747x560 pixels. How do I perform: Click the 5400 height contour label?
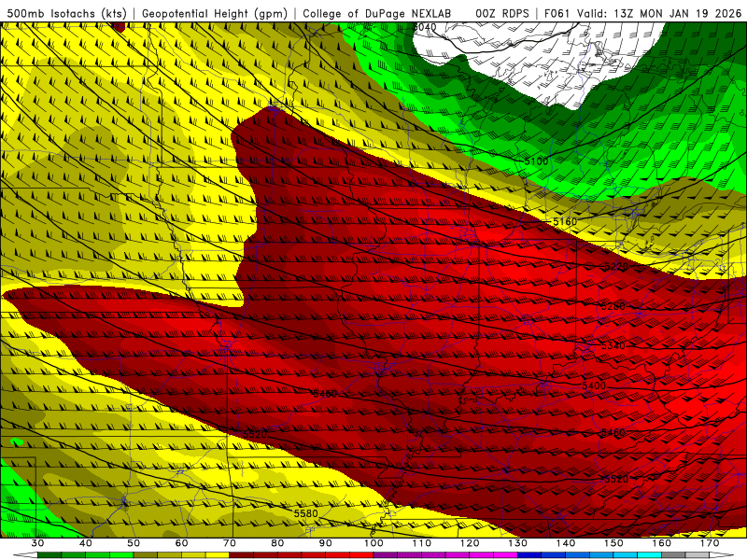click(x=594, y=385)
